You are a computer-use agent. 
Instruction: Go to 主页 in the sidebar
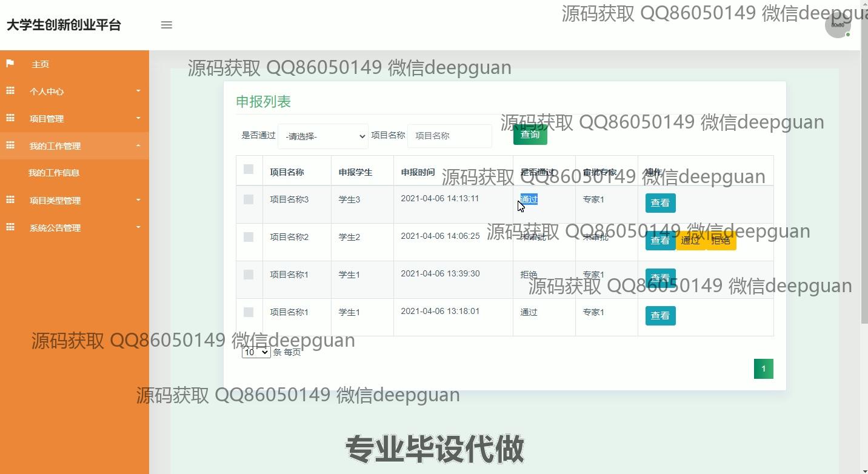[41, 64]
